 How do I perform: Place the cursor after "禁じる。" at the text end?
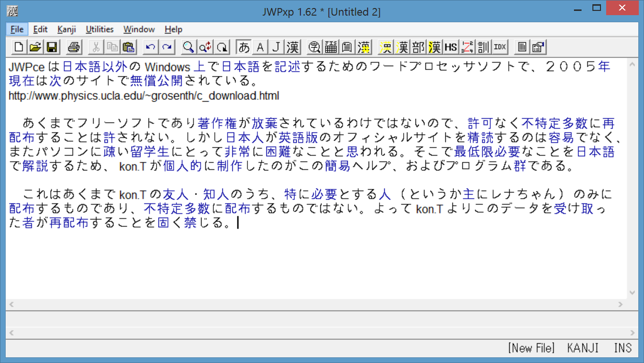pos(238,223)
